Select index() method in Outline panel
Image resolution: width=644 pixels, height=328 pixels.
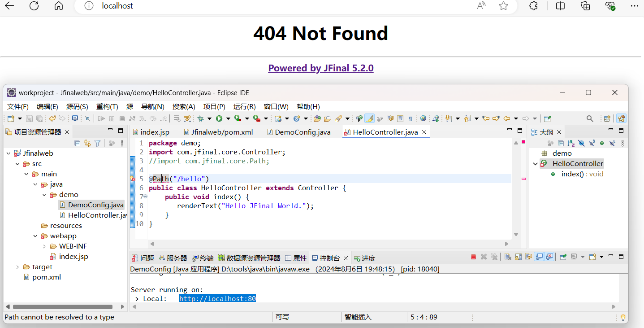click(578, 174)
